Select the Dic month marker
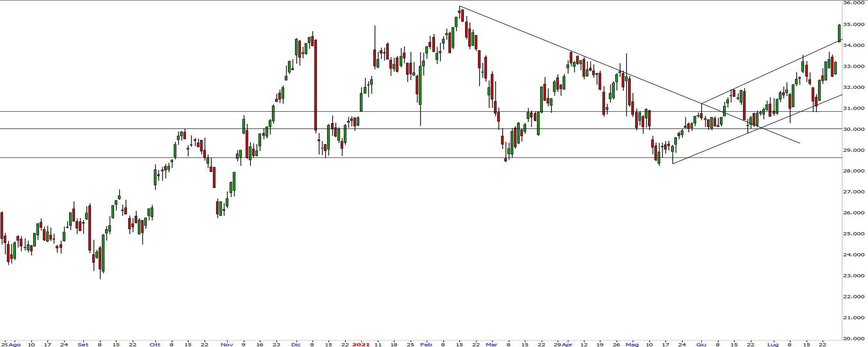868x347 pixels. pyautogui.click(x=296, y=345)
